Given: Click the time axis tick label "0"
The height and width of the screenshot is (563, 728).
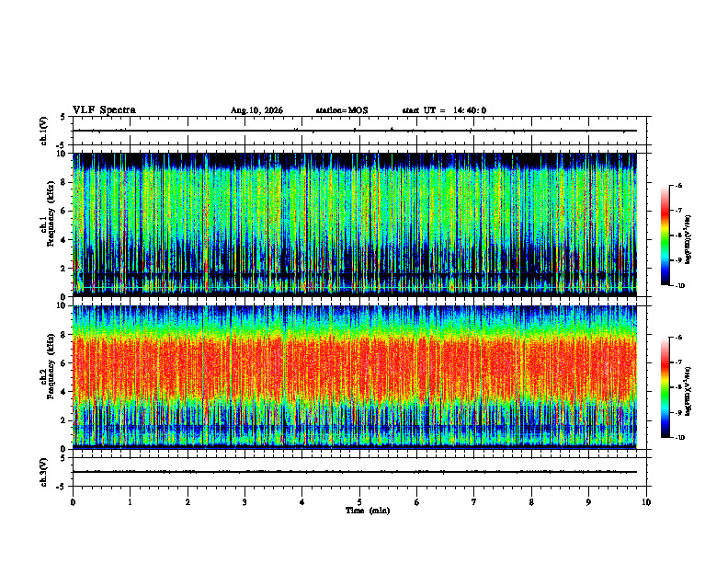Looking at the screenshot, I should (73, 502).
